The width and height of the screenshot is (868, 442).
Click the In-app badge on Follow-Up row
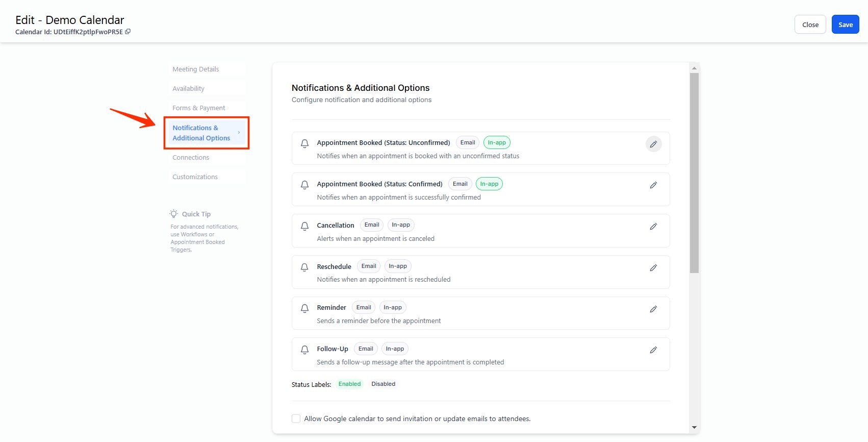coord(395,349)
